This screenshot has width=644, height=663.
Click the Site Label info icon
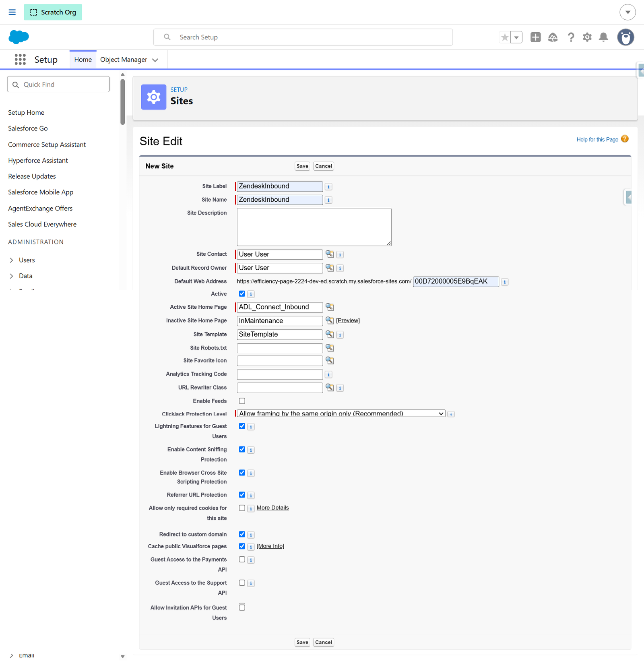tap(328, 187)
